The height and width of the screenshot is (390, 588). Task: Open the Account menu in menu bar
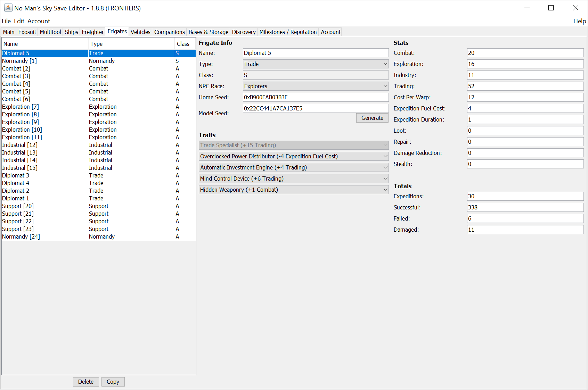(x=39, y=21)
